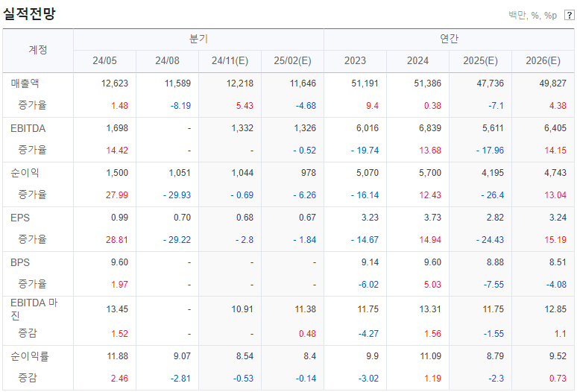Click the 2024 column header
The image size is (577, 392).
click(x=417, y=60)
